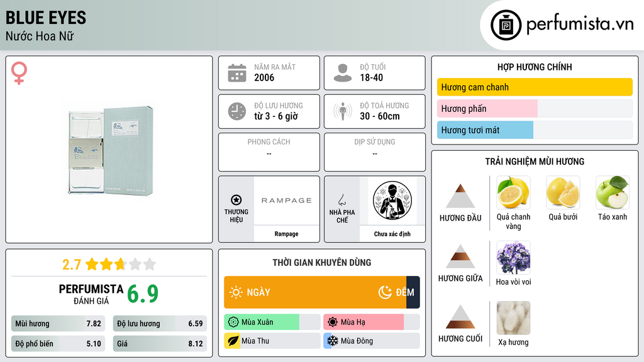Click the Hương giữa middle-note pyramid icon
Viewport: 644px width, 362px height.
point(460,256)
